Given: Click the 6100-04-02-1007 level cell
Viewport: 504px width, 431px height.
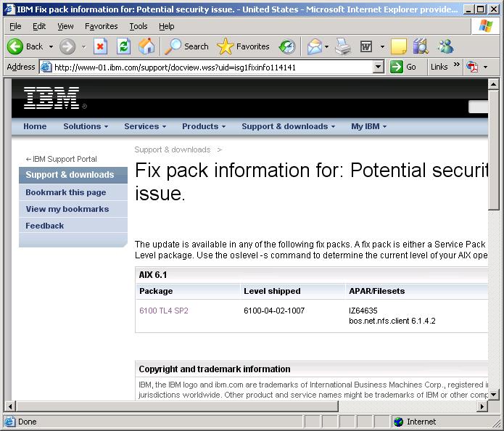Looking at the screenshot, I should click(x=274, y=311).
